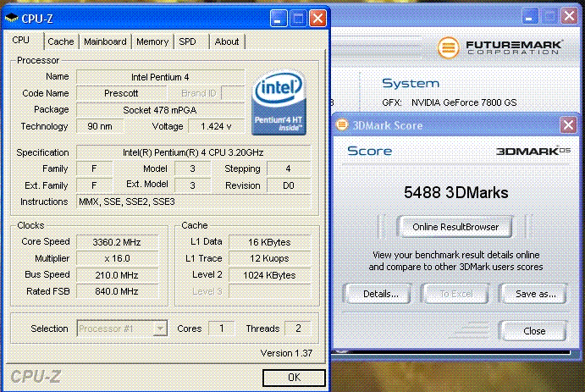
Task: Click the Bus Speed '210.0 MHz'
Action: [117, 275]
